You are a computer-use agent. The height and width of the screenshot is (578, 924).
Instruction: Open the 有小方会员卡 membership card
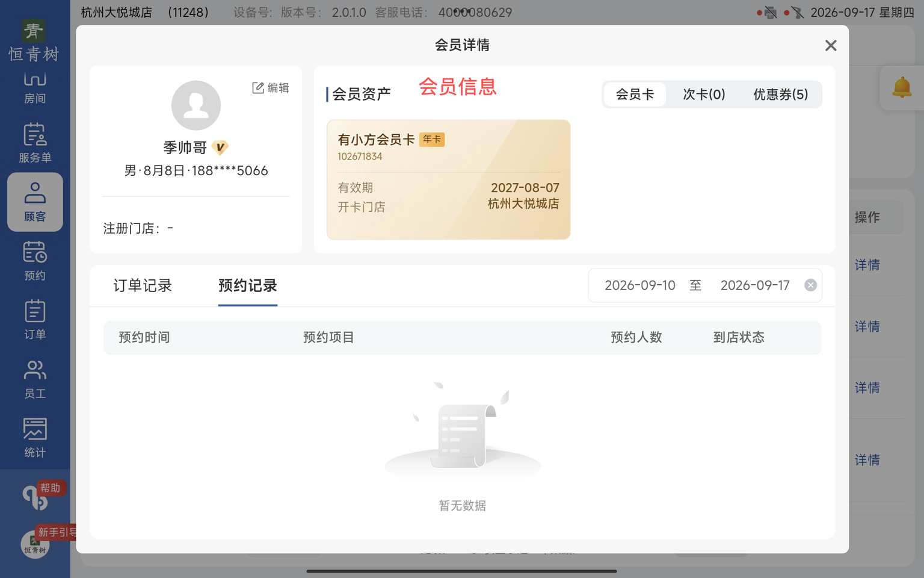point(448,179)
